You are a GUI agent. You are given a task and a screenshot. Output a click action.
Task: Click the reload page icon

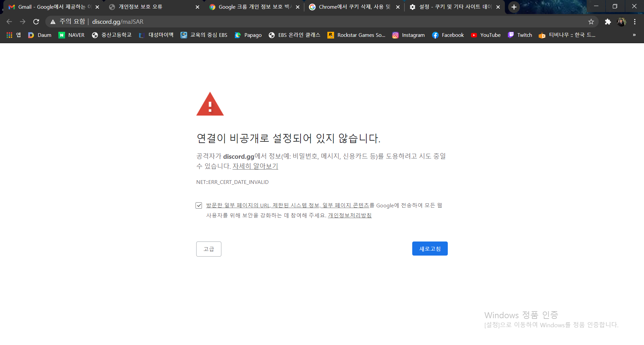coord(36,21)
